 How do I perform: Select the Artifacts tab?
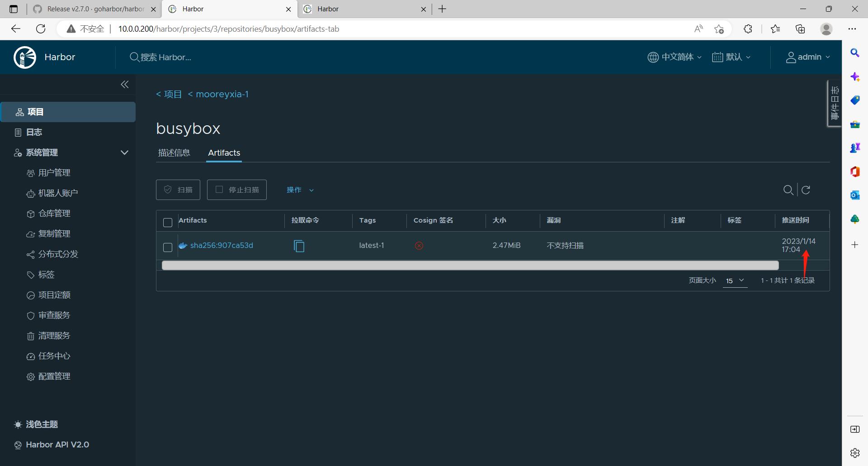[224, 153]
